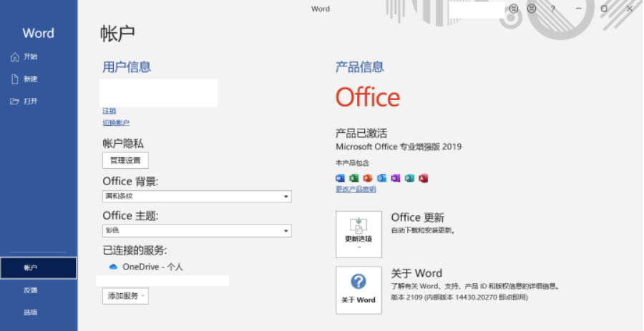This screenshot has height=331, width=644.
Task: Click the frowning face feedback icon
Action: tap(532, 8)
